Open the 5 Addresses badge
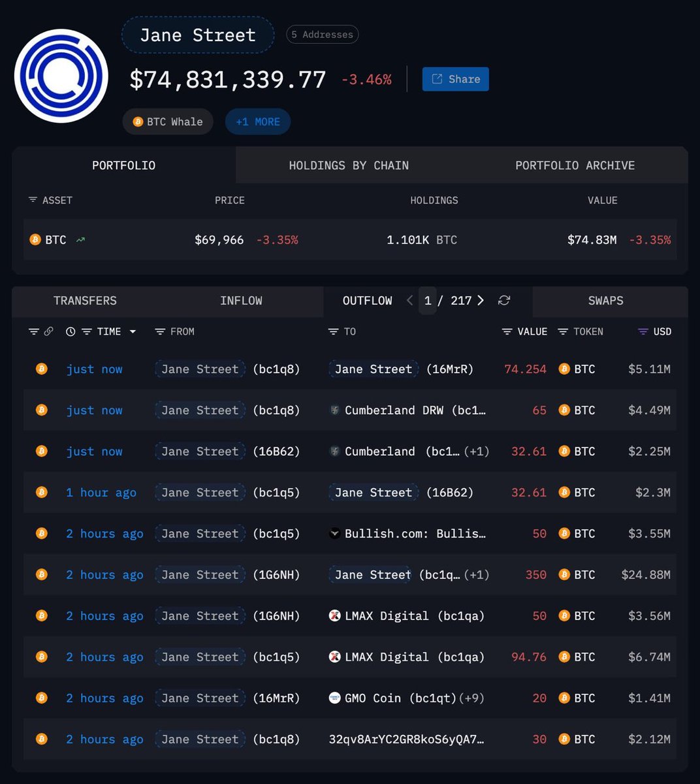Screen dimensions: 700x784 coord(322,34)
